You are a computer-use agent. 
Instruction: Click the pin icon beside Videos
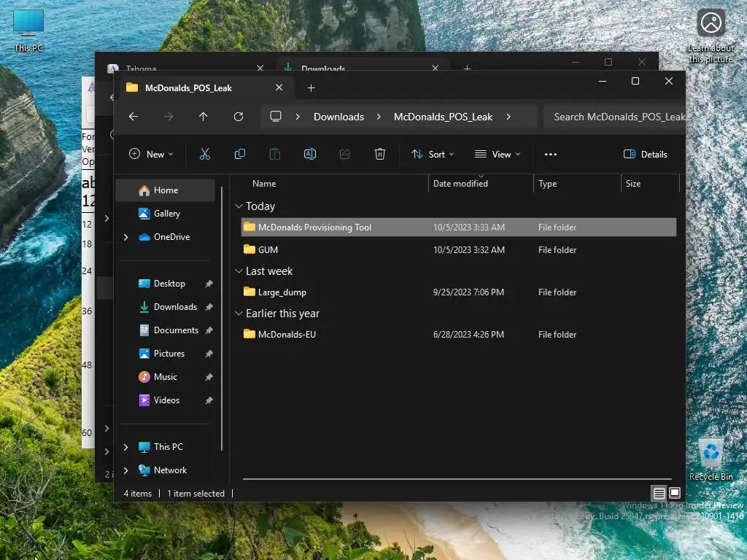(x=209, y=400)
